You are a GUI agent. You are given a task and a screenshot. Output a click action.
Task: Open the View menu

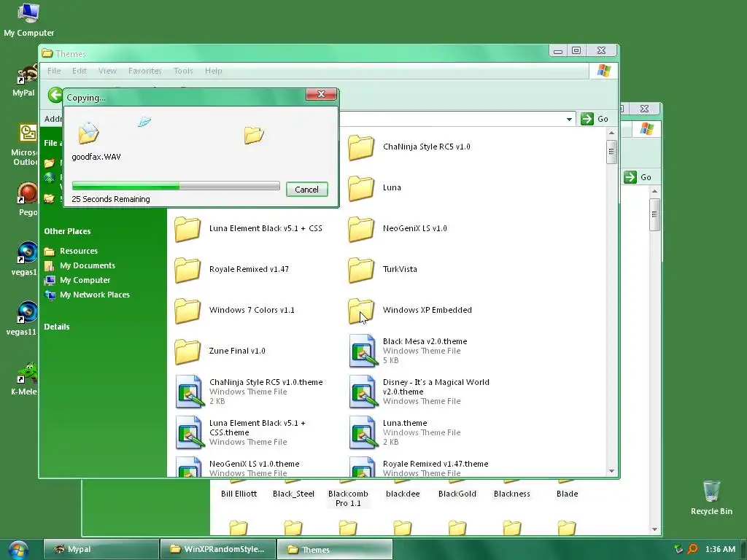pos(108,71)
